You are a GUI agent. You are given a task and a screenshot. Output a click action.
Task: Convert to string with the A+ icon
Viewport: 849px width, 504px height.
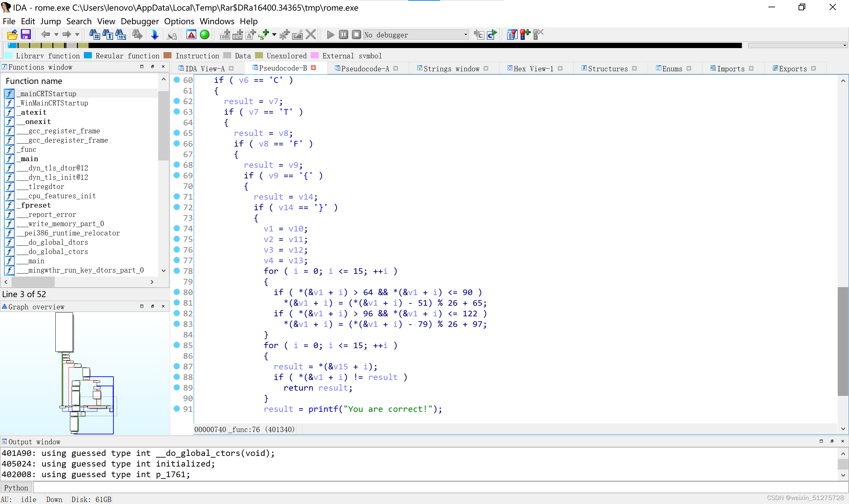click(251, 34)
